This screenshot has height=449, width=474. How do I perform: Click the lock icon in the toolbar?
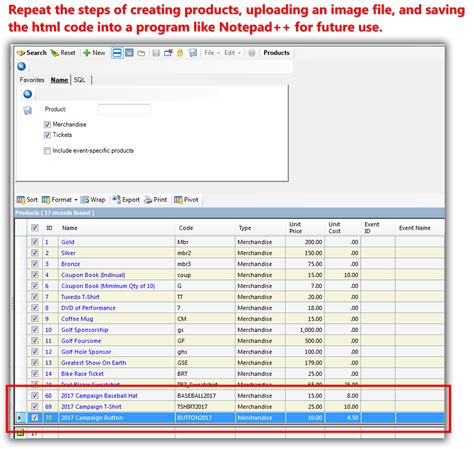tap(180, 53)
